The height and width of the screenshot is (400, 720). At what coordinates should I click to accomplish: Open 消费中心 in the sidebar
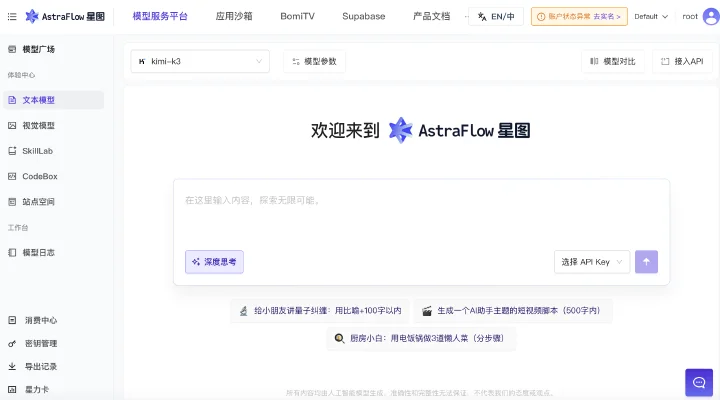tap(40, 320)
